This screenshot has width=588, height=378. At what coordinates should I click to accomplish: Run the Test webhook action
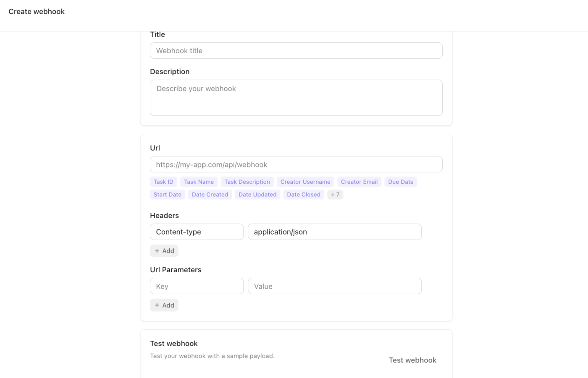pos(412,360)
